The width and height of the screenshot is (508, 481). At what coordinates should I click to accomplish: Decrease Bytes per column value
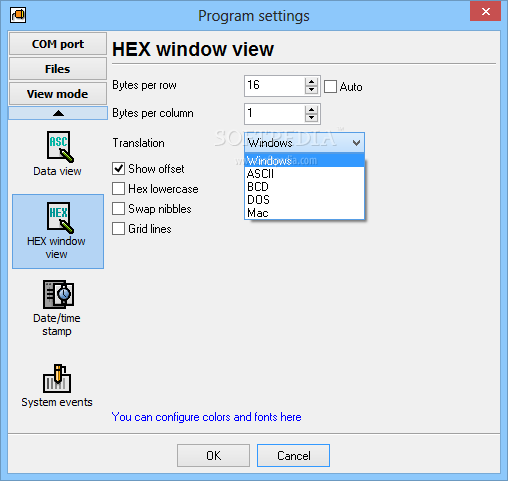[311, 118]
